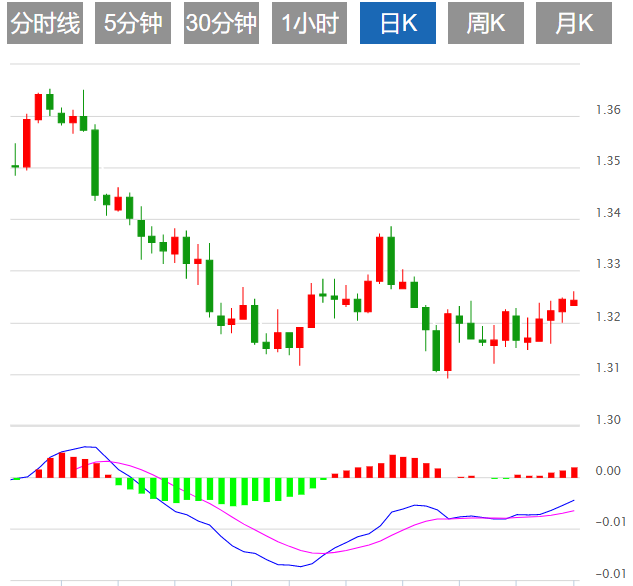The image size is (633, 586).
Task: Click the 1.34 price axis label
Action: pyautogui.click(x=608, y=212)
